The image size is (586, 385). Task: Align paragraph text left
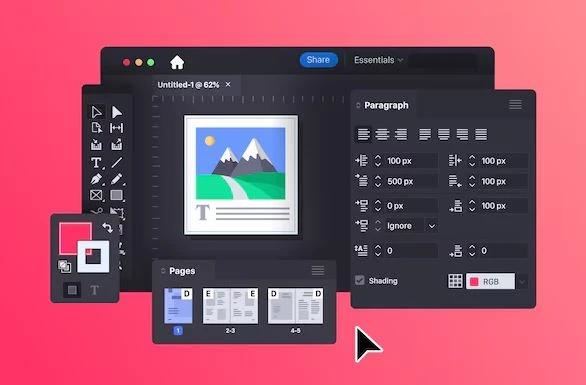pos(363,134)
